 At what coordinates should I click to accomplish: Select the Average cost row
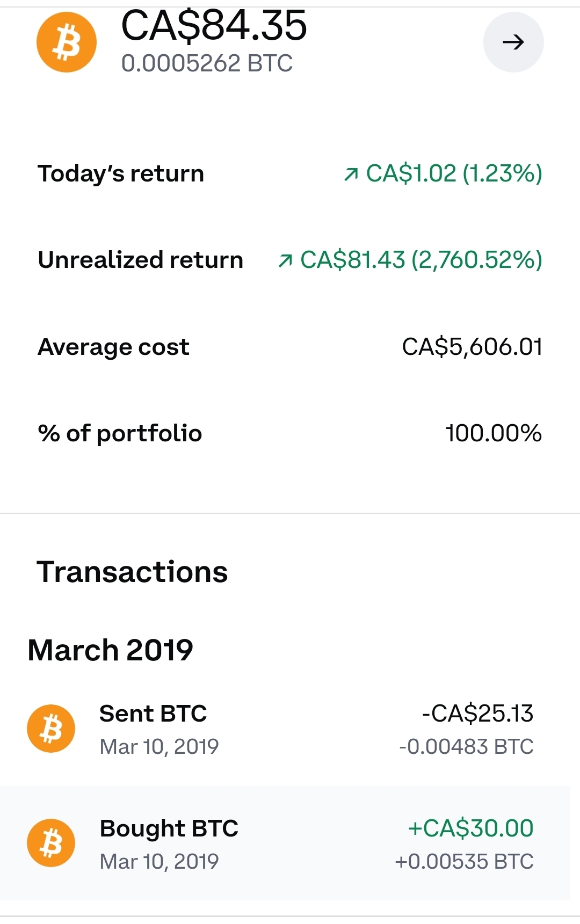pyautogui.click(x=290, y=347)
